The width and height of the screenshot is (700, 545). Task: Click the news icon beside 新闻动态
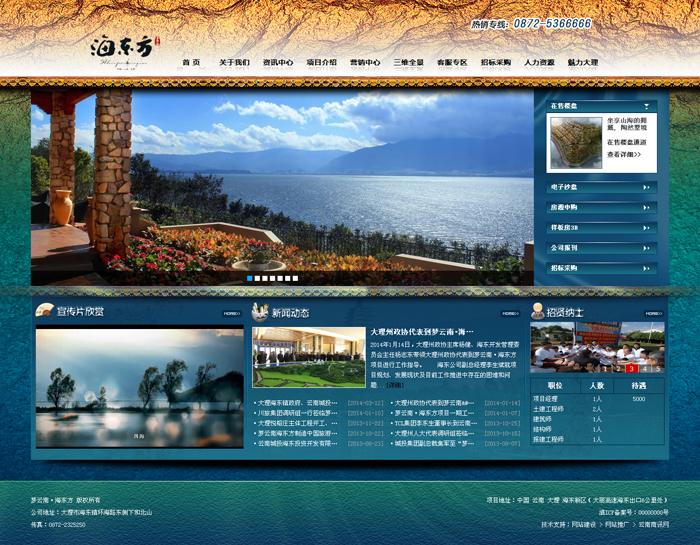[x=260, y=312]
